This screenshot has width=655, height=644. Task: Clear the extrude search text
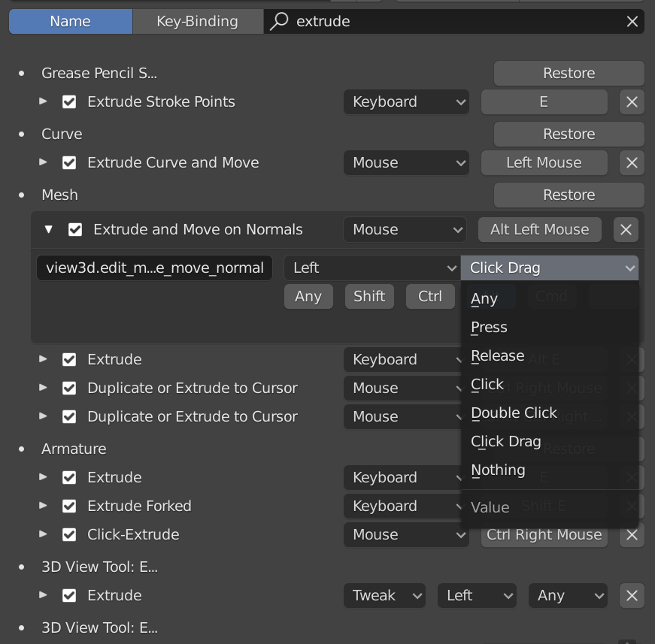[632, 21]
